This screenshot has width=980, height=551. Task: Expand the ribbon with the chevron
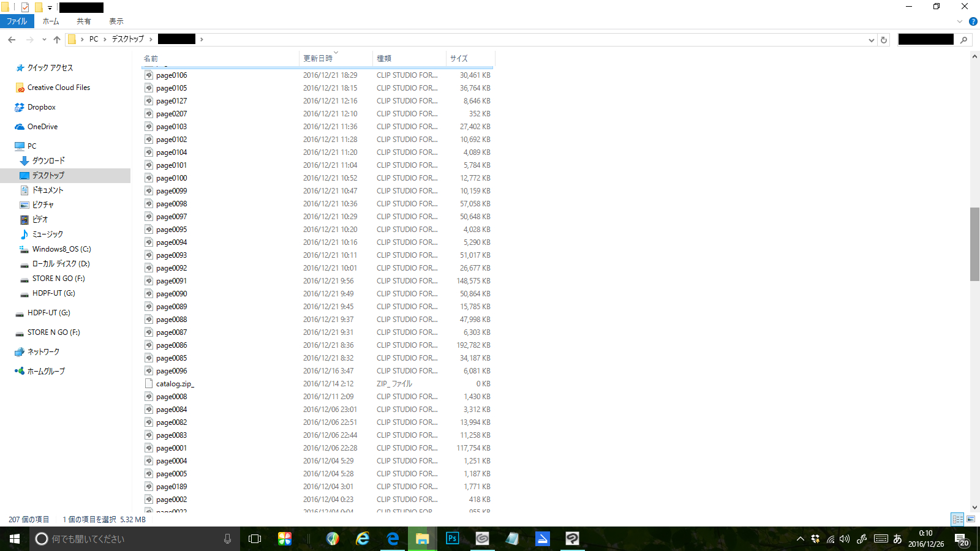coord(960,21)
